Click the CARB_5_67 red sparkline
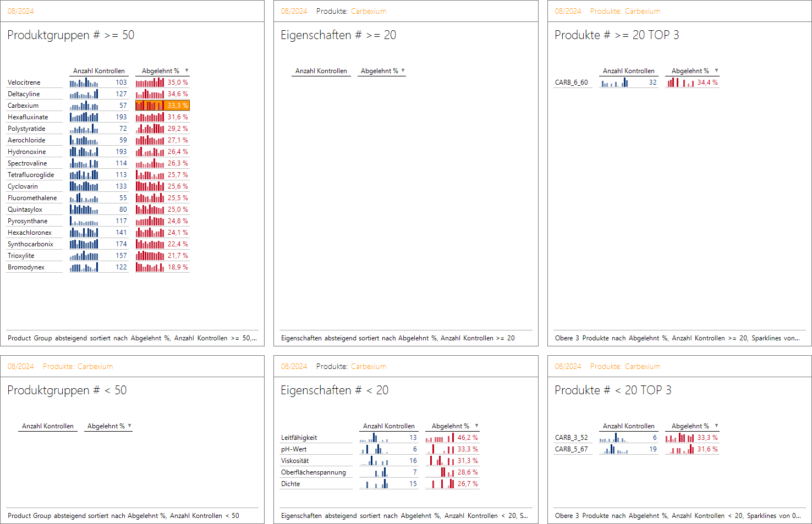The image size is (812, 524). coord(679,449)
